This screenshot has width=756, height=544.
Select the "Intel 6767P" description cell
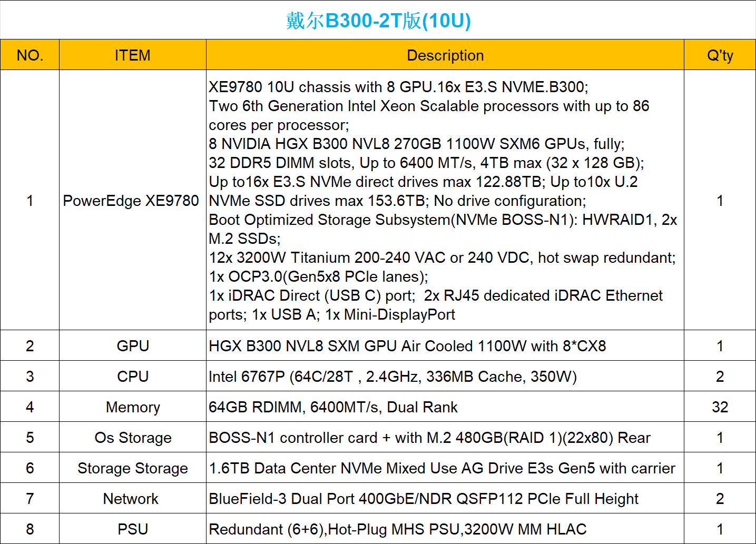[x=445, y=376]
